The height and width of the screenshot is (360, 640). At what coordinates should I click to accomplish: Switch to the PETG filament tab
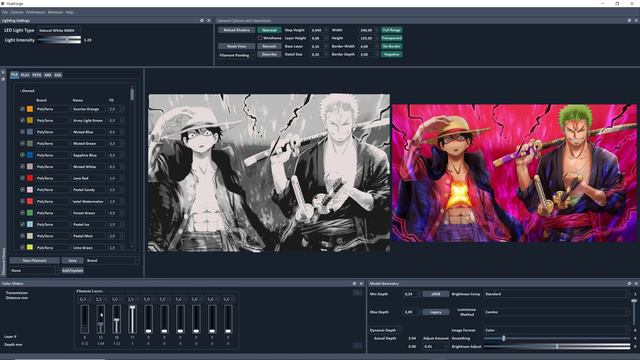pos(37,75)
